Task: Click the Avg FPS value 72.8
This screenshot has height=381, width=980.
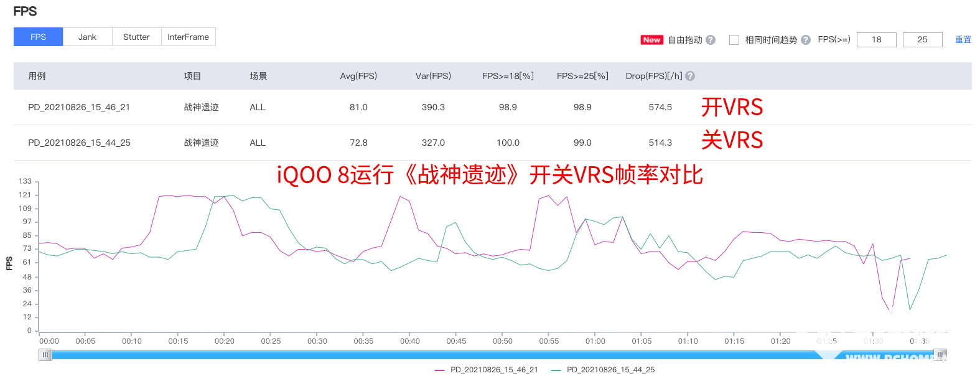Action: (358, 143)
